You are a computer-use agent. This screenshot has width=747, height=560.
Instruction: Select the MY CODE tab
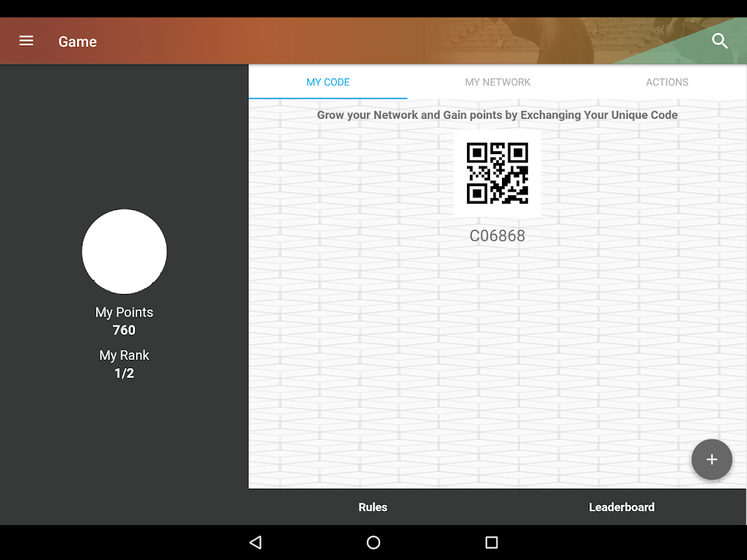tap(328, 82)
